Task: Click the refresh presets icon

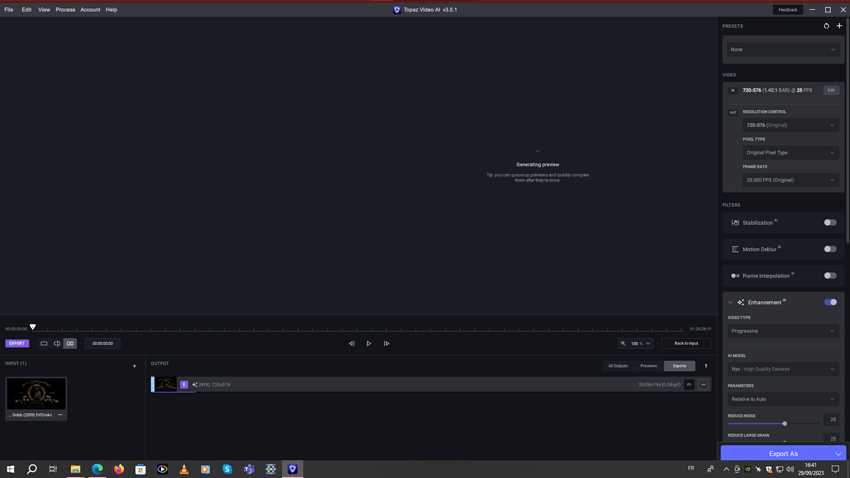Action: point(826,26)
